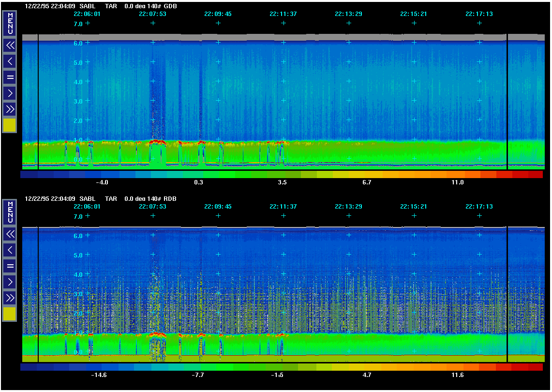Click double-left arrow in bottom RDB panel
This screenshot has height=392, width=552.
tap(10, 234)
